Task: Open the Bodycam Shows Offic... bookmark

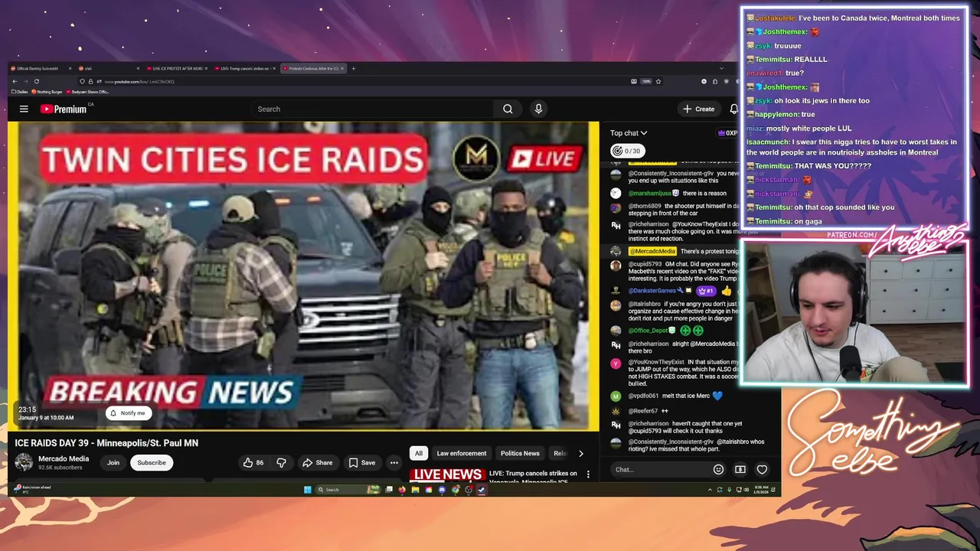Action: tap(88, 92)
